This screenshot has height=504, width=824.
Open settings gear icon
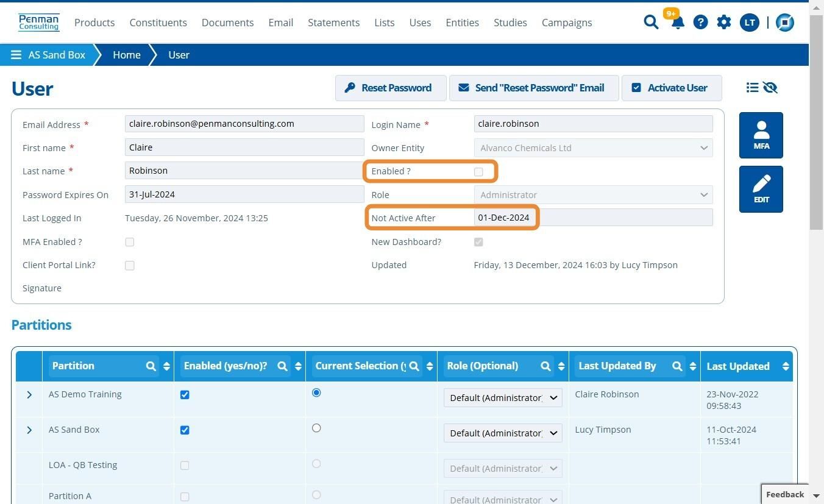click(723, 23)
